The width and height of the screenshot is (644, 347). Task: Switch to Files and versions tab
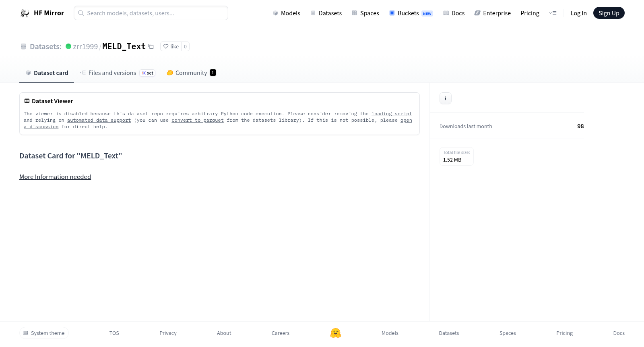(x=117, y=73)
